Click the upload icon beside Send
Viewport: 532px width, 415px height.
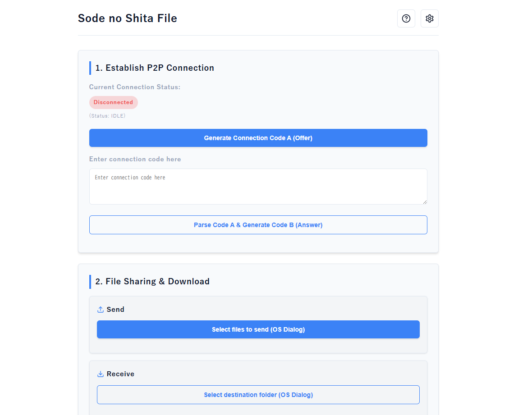point(101,310)
